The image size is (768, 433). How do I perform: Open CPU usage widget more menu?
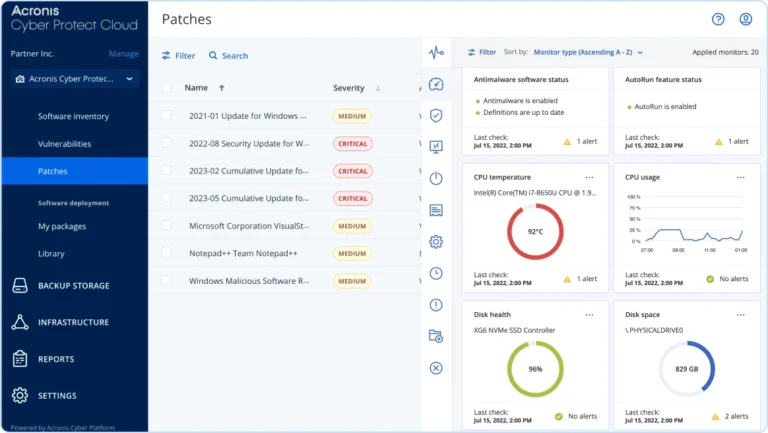click(741, 177)
